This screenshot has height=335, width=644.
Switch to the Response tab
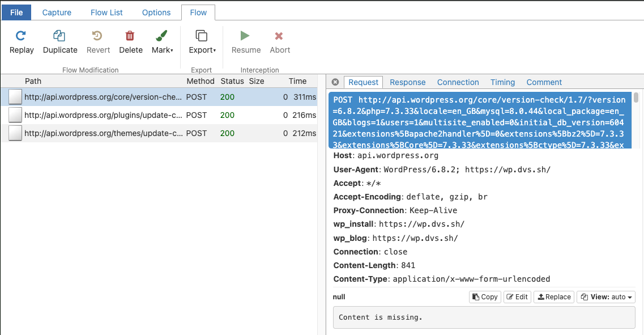pos(407,82)
